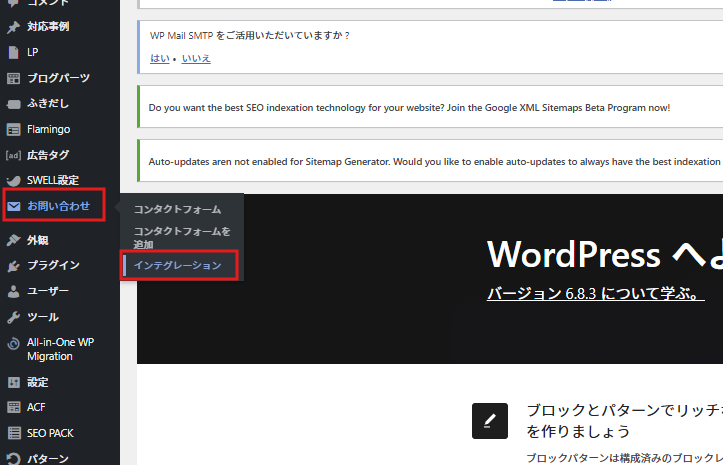The image size is (723, 465).
Task: Click the plugin icon beside プラグイン
Action: coord(13,265)
